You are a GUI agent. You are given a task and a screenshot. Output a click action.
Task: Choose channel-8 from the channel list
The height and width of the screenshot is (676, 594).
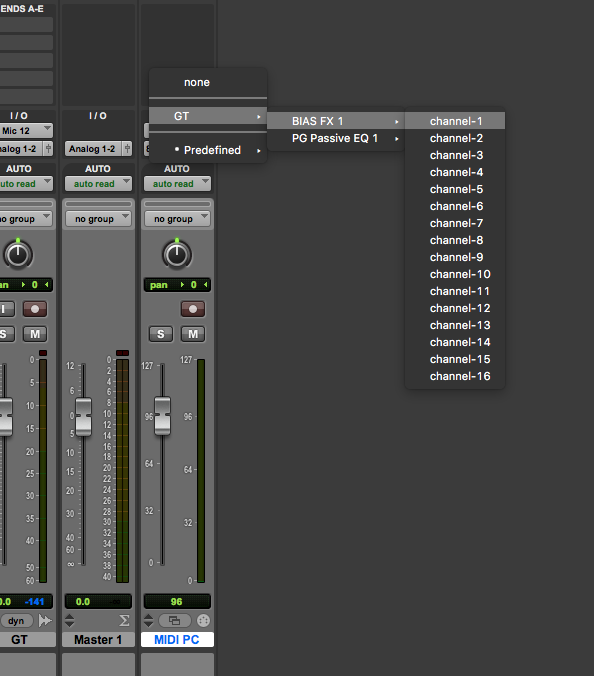click(x=455, y=240)
